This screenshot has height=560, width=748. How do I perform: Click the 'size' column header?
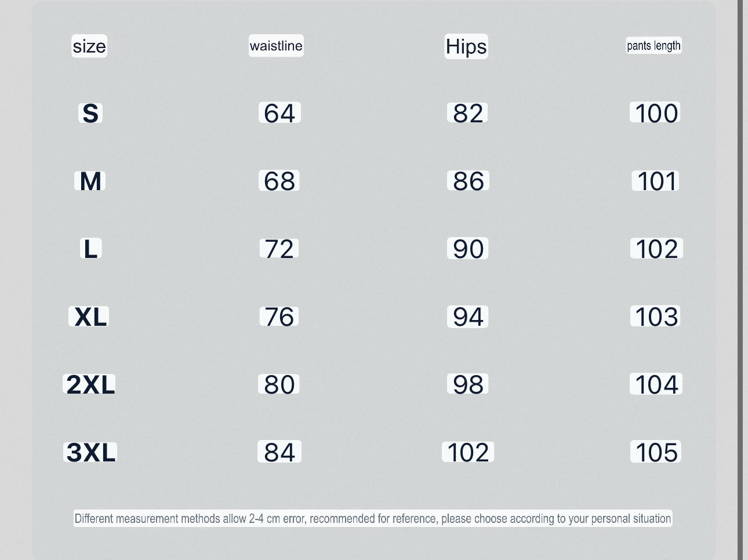click(x=89, y=46)
